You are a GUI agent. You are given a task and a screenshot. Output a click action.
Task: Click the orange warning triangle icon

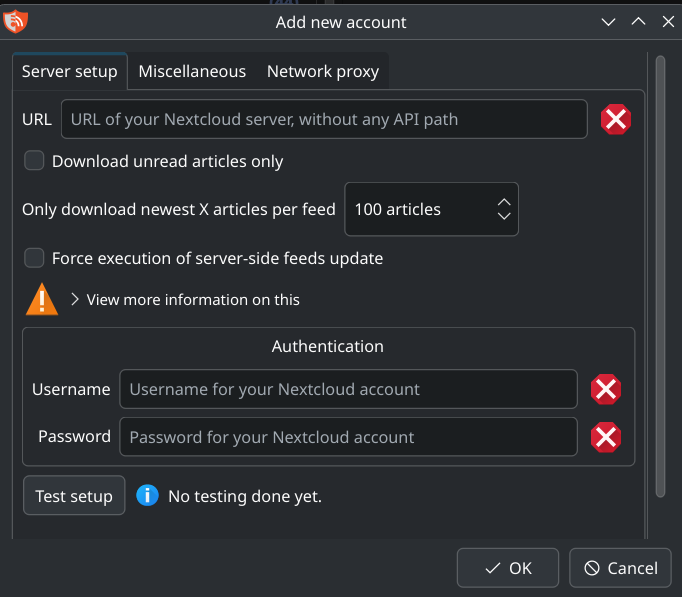click(x=41, y=299)
